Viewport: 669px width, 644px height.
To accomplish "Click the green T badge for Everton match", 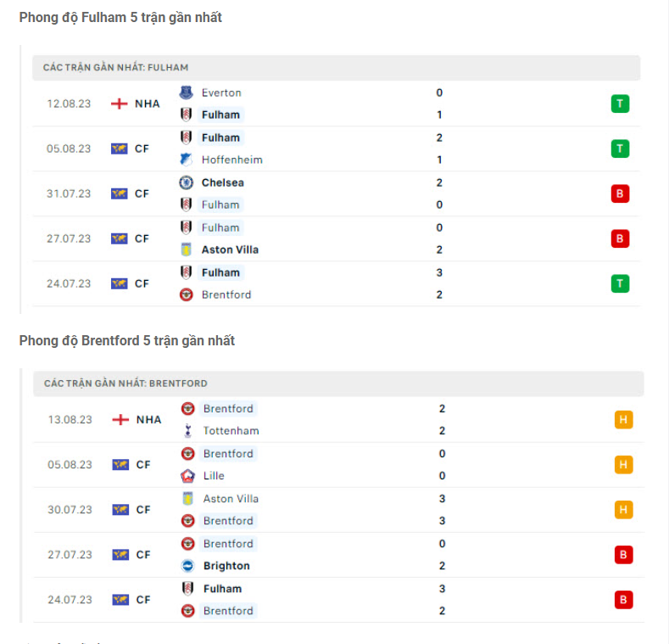I will [x=620, y=104].
